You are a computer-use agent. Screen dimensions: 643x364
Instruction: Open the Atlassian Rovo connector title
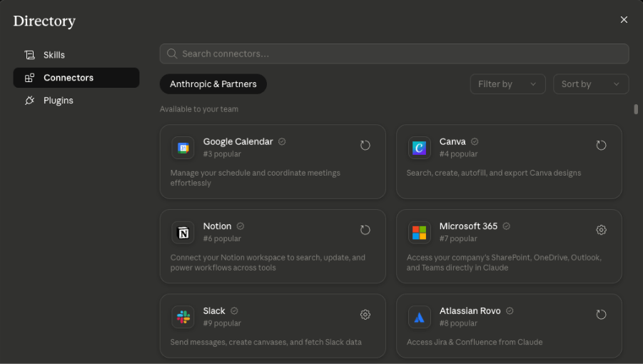(470, 310)
